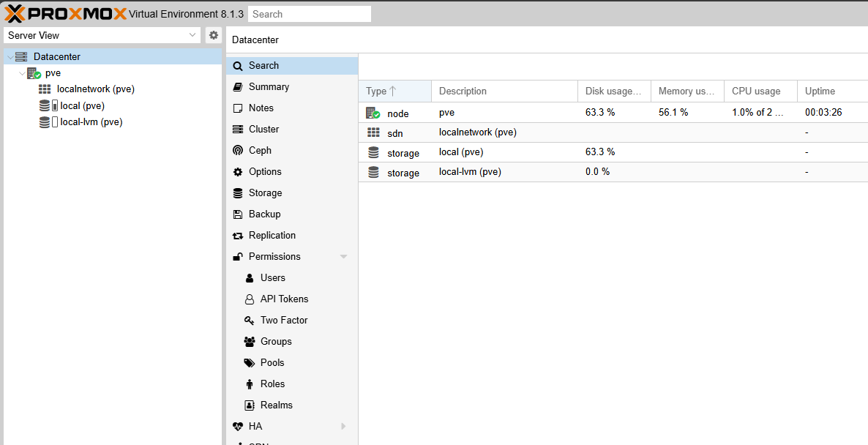The image size is (868, 445).
Task: Open the Ceph section
Action: coord(292,151)
